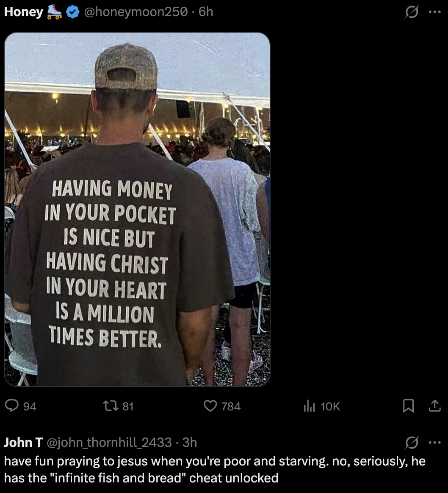This screenshot has width=448, height=493.
Task: Repost Honey's tweet with the retweet icon
Action: pos(109,406)
